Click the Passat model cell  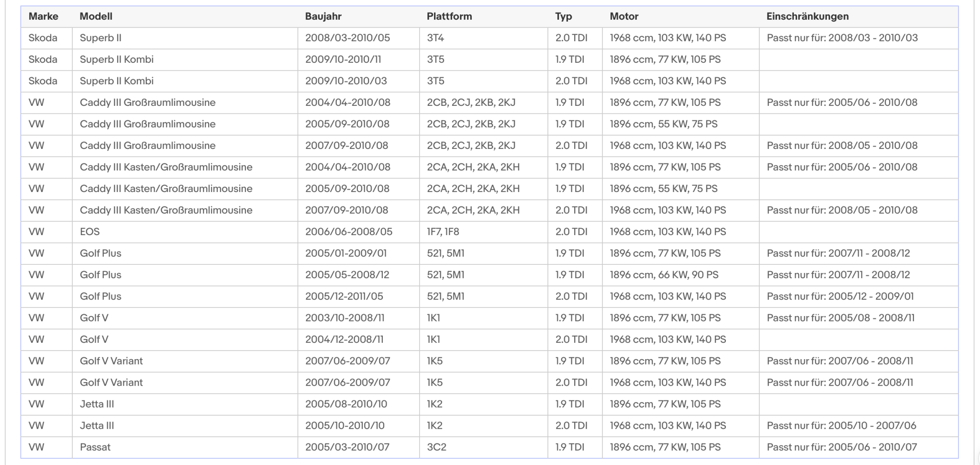[x=185, y=447]
